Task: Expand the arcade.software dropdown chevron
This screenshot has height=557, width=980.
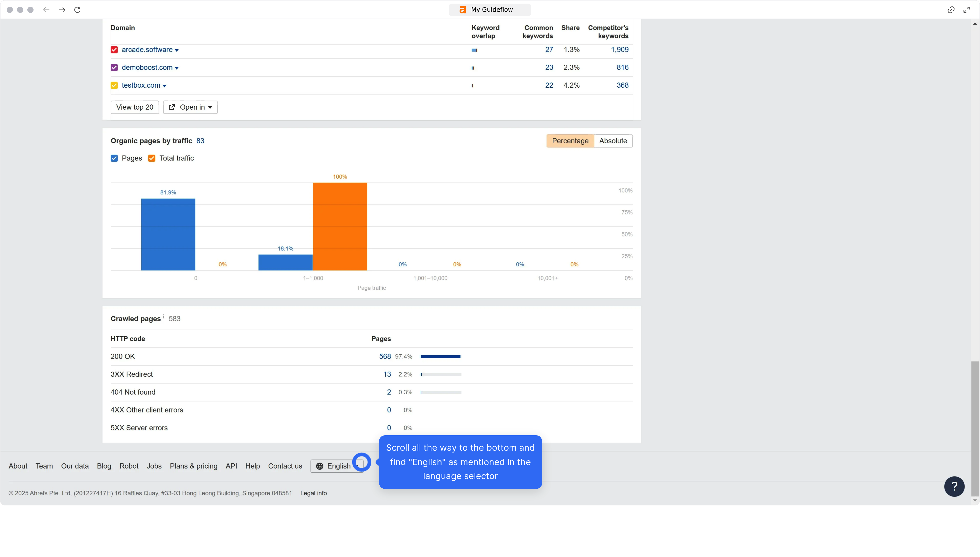Action: (177, 50)
